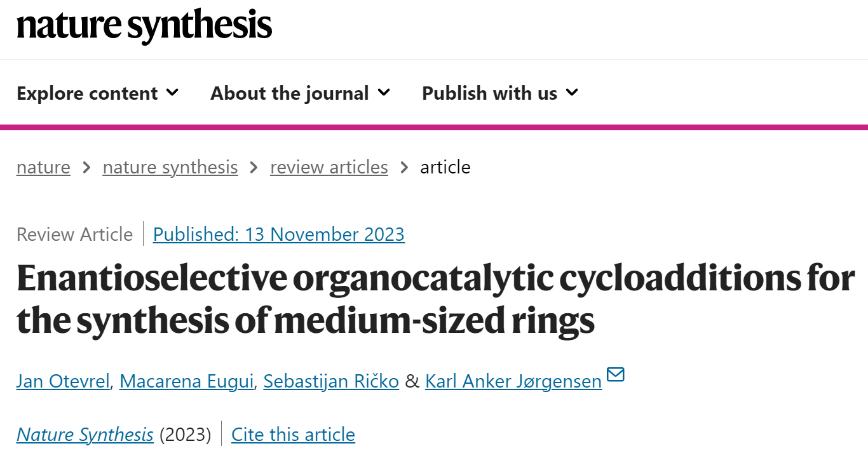
Task: Open Karl Anker Jørgensen author link
Action: pos(513,381)
